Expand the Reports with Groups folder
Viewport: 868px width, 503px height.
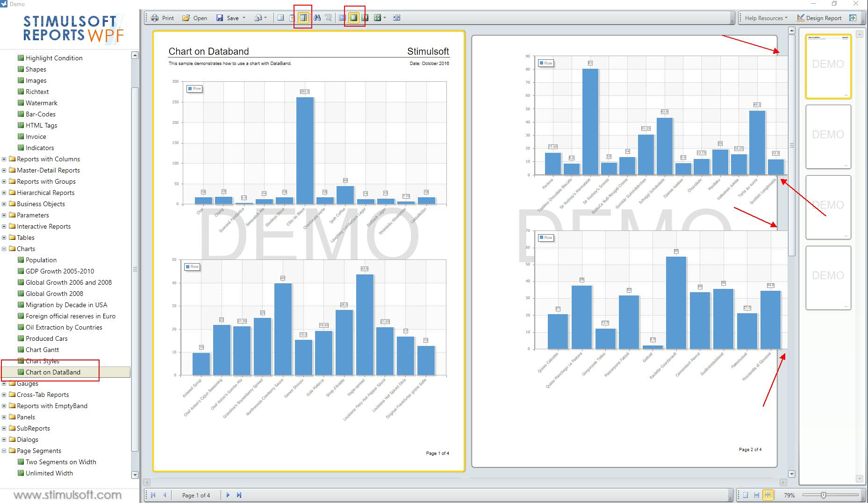pyautogui.click(x=4, y=181)
